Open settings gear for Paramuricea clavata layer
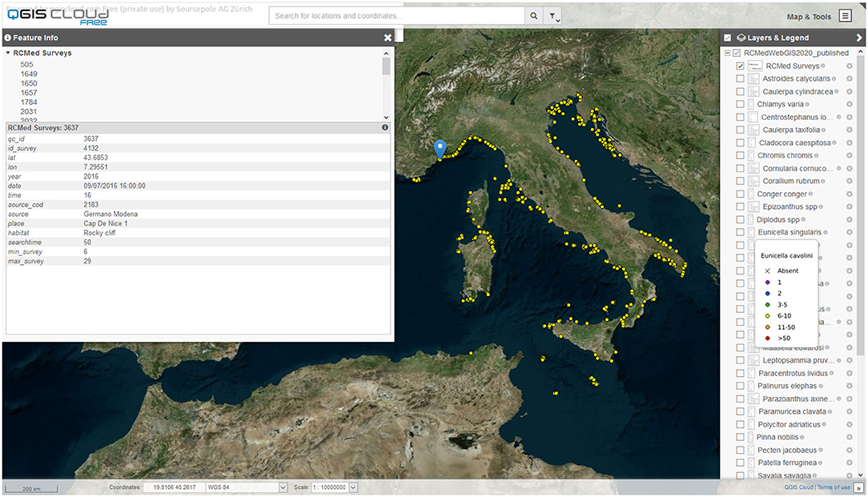 point(849,412)
